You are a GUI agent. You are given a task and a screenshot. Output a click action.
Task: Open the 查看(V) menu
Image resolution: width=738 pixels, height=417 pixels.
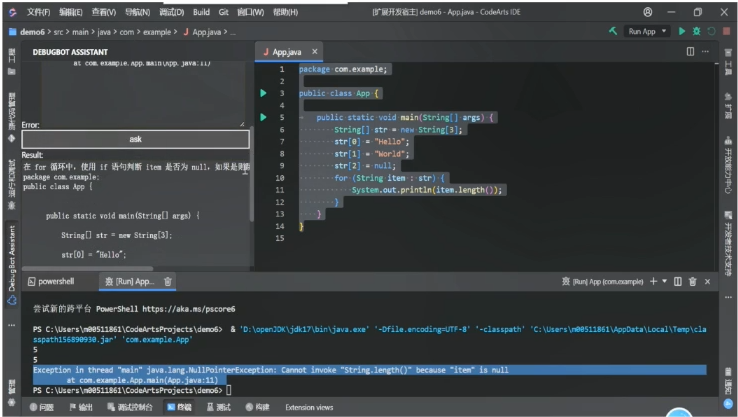click(104, 12)
